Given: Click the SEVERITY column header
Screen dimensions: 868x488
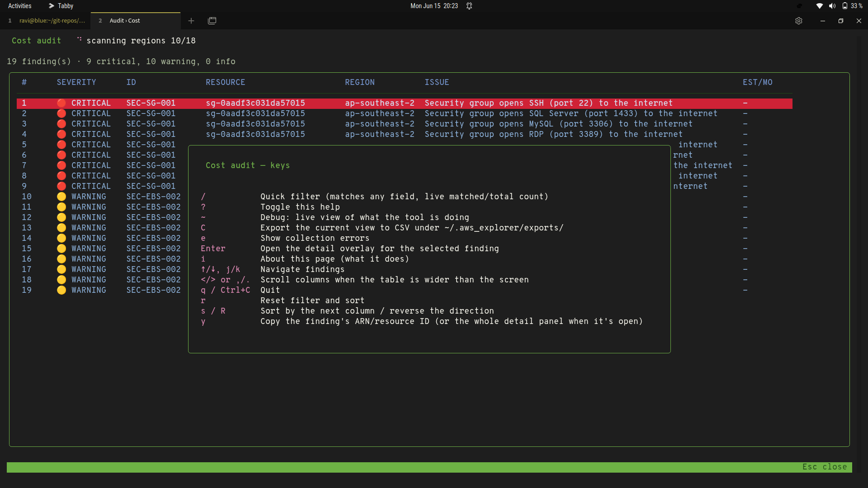Looking at the screenshot, I should [x=76, y=82].
